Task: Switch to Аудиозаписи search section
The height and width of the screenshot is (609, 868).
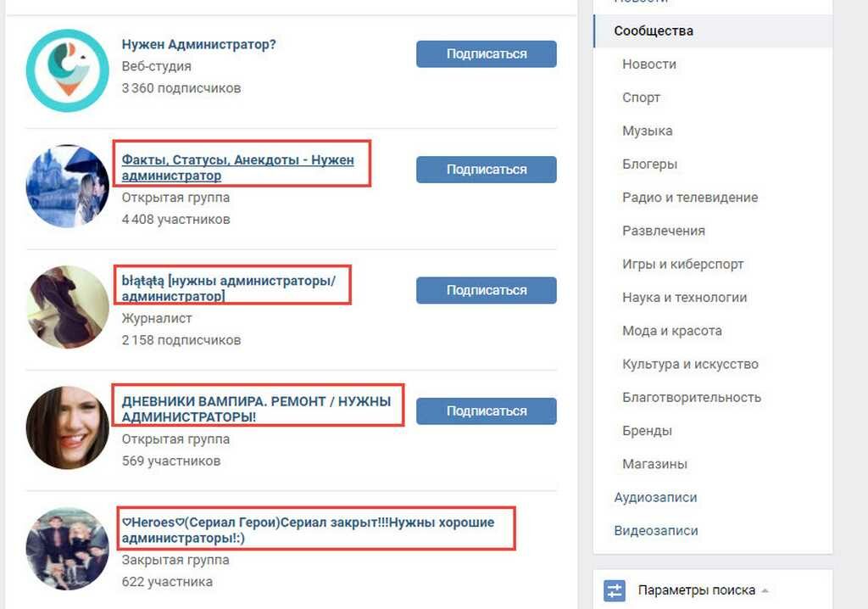Action: [655, 498]
